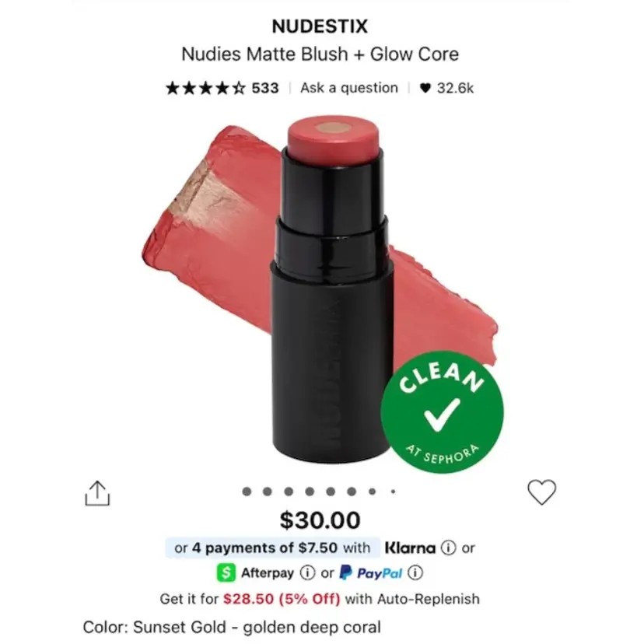
Task: Tap the Sunset Gold color label
Action: (x=232, y=627)
